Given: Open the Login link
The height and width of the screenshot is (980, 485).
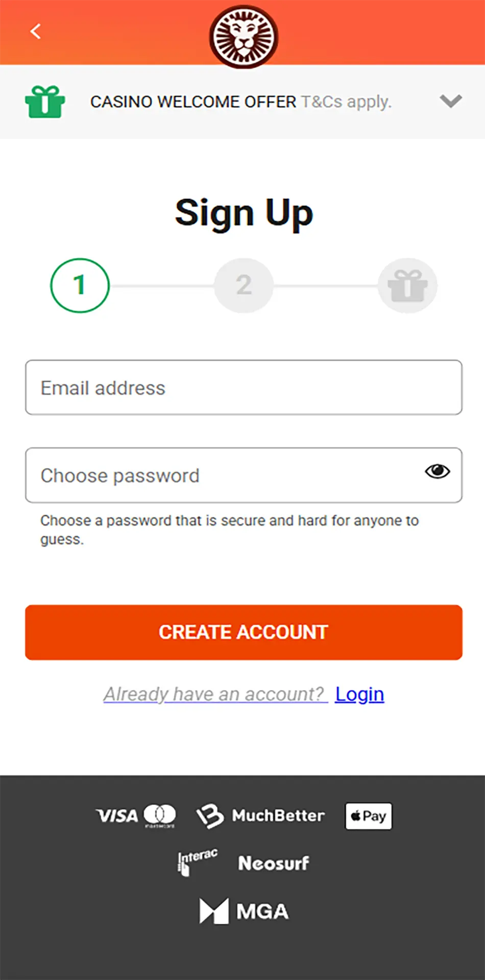Looking at the screenshot, I should pyautogui.click(x=359, y=694).
